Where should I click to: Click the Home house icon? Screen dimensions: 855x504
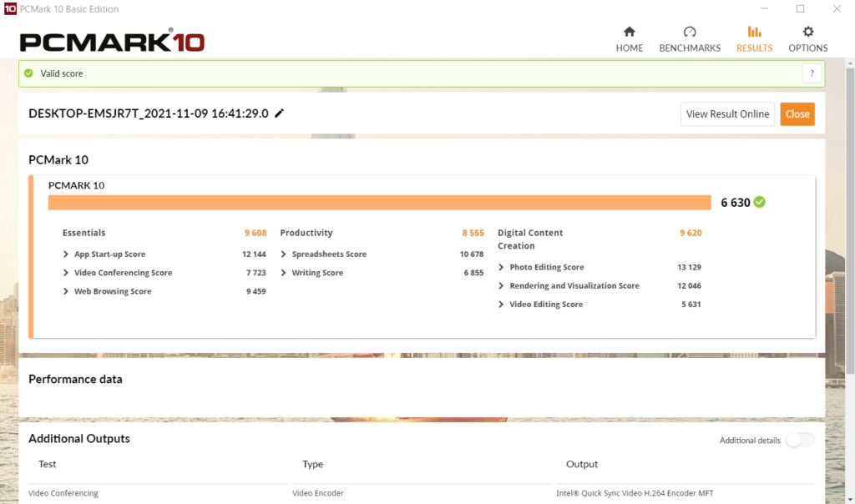pos(630,32)
